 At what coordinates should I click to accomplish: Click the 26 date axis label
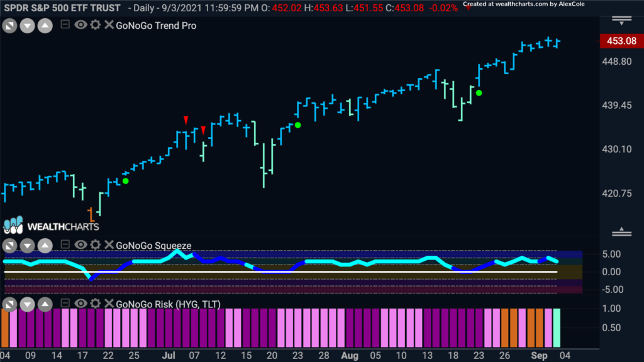(505, 356)
